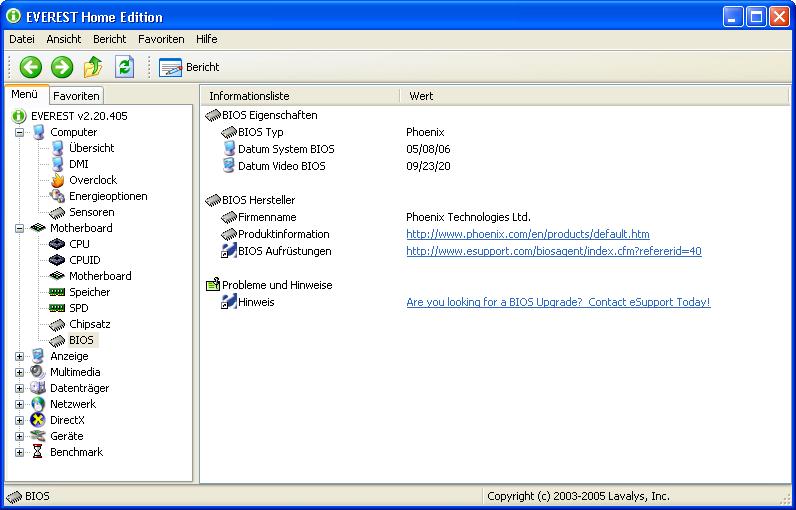
Task: Click the Overclock flame icon
Action: pyautogui.click(x=57, y=180)
